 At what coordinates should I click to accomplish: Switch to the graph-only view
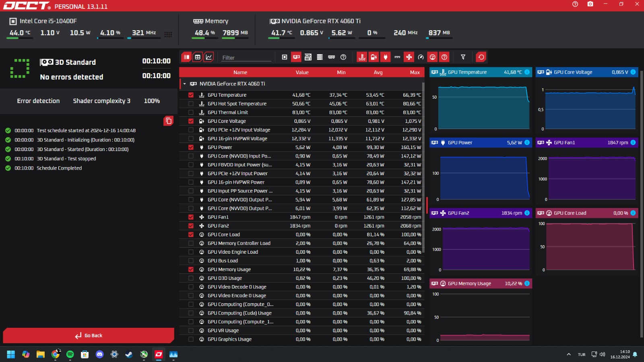(x=209, y=57)
